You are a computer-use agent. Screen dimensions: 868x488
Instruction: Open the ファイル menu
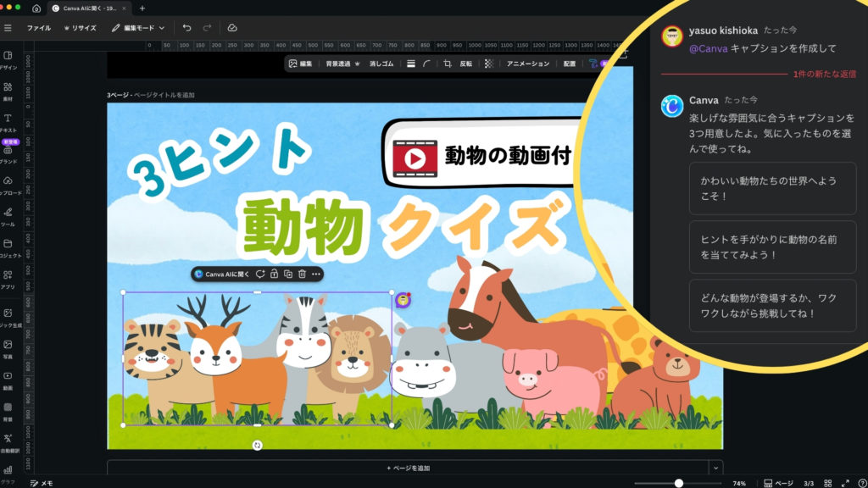coord(38,28)
